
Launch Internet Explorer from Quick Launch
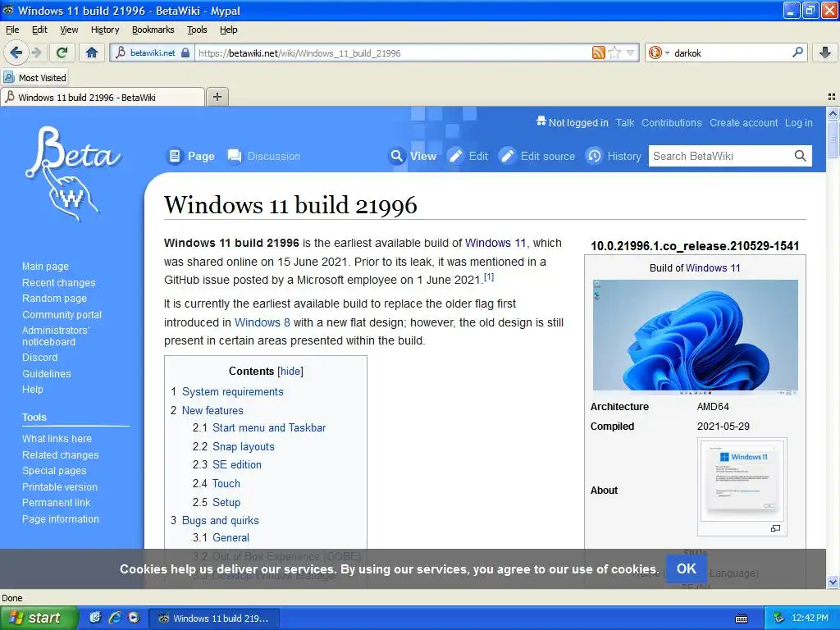[114, 618]
